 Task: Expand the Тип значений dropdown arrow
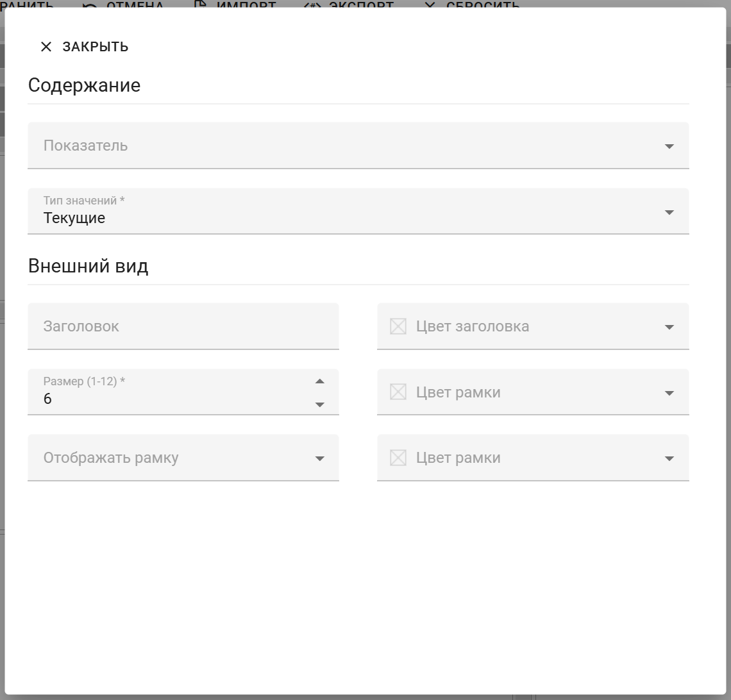(669, 212)
